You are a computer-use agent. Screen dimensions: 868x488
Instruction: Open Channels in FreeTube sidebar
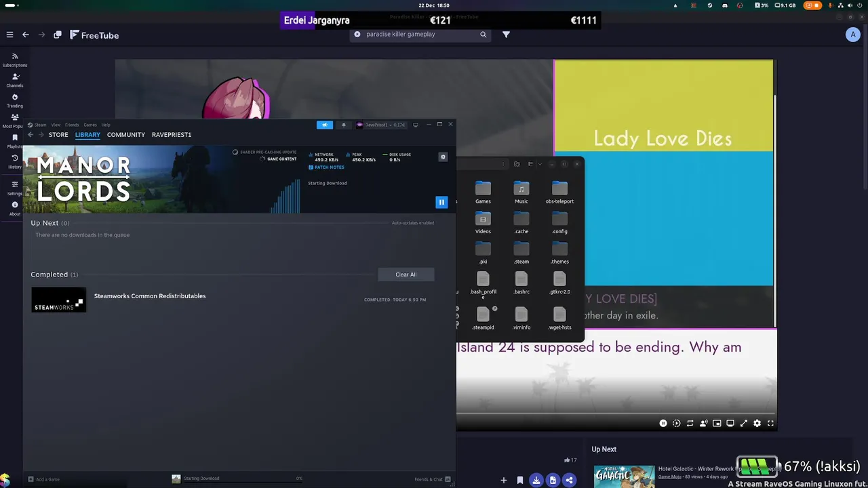tap(15, 81)
